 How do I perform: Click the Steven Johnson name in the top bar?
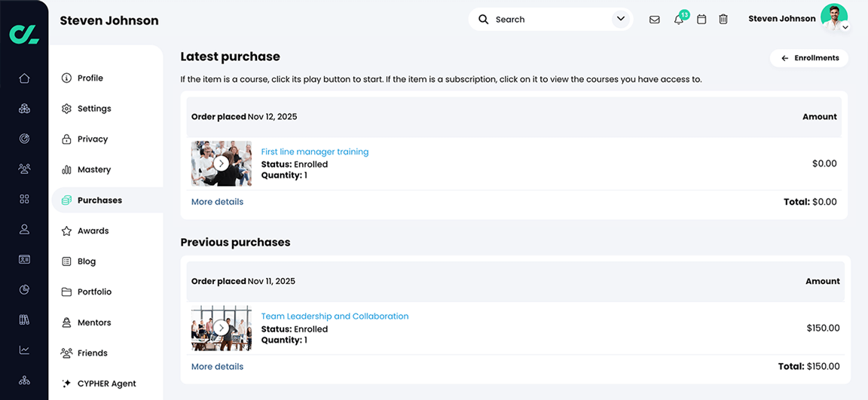(x=781, y=19)
